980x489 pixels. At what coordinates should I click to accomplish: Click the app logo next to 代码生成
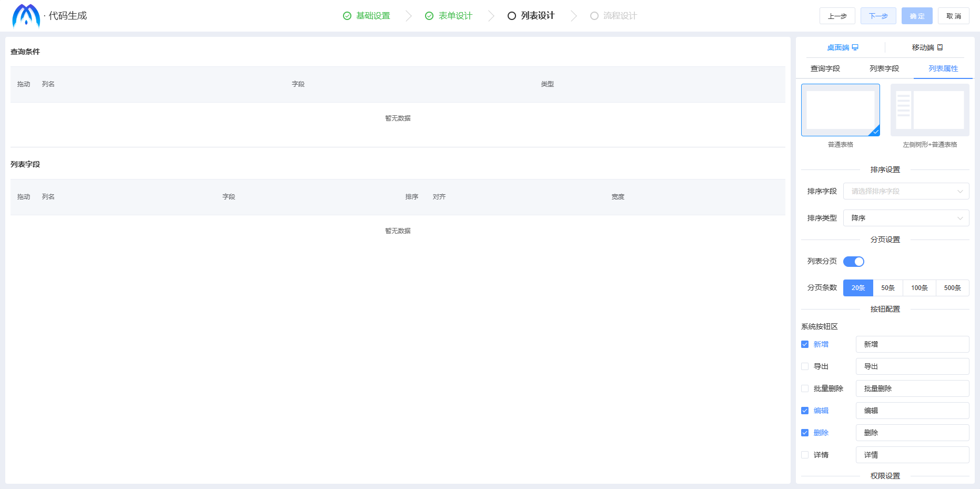tap(26, 16)
